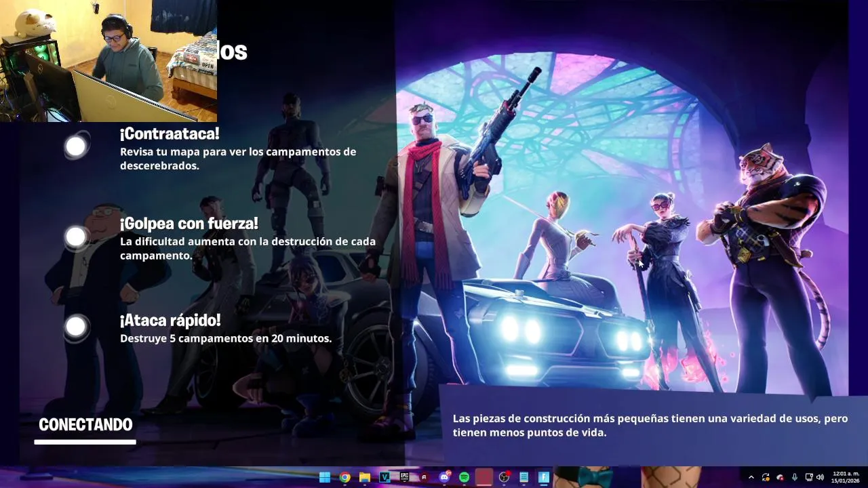Open the dark red 'A' taskbar app

pos(424,477)
